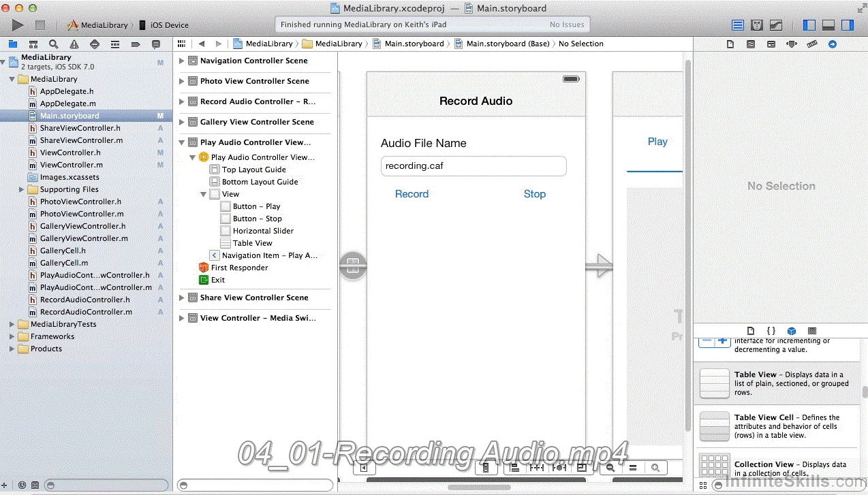Select the Object library cube icon

792,331
